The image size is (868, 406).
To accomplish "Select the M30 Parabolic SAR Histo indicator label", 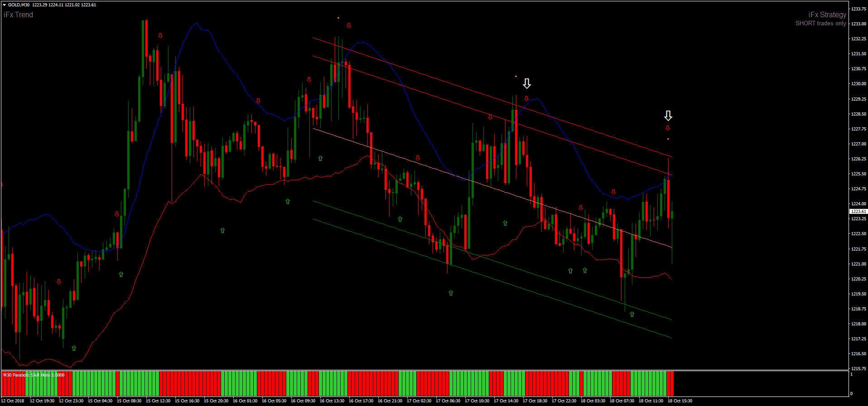I will pos(34,375).
